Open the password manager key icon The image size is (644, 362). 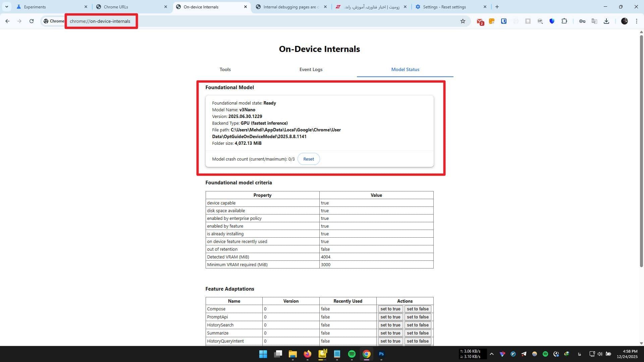coord(582,21)
